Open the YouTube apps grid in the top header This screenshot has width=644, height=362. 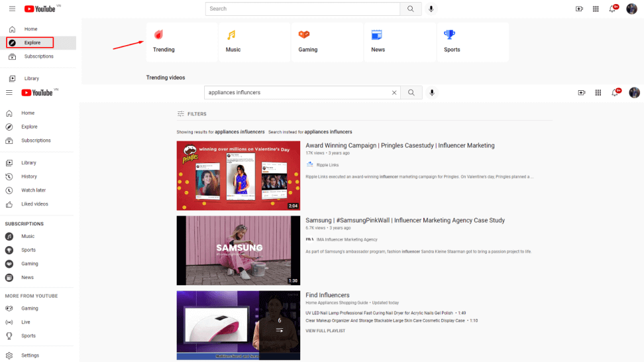pos(596,9)
